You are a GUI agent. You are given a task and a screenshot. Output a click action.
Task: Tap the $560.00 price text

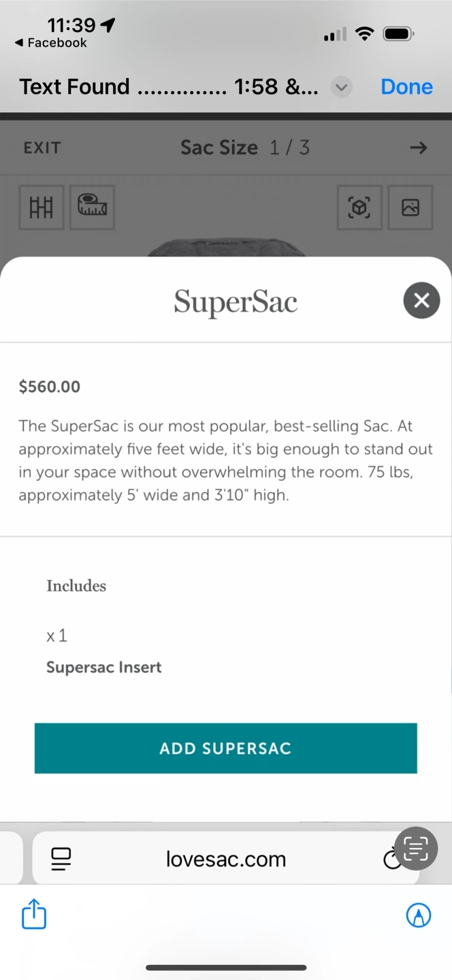[x=50, y=387]
